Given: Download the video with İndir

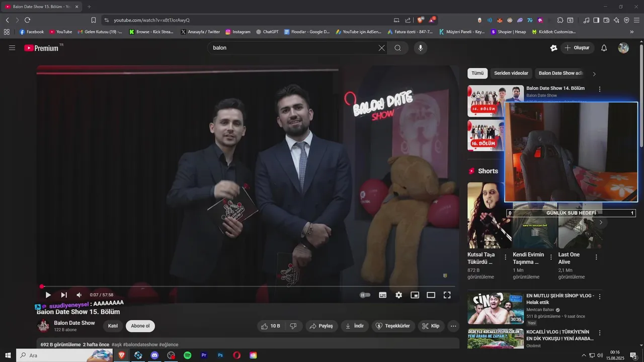Looking at the screenshot, I should coord(355,326).
